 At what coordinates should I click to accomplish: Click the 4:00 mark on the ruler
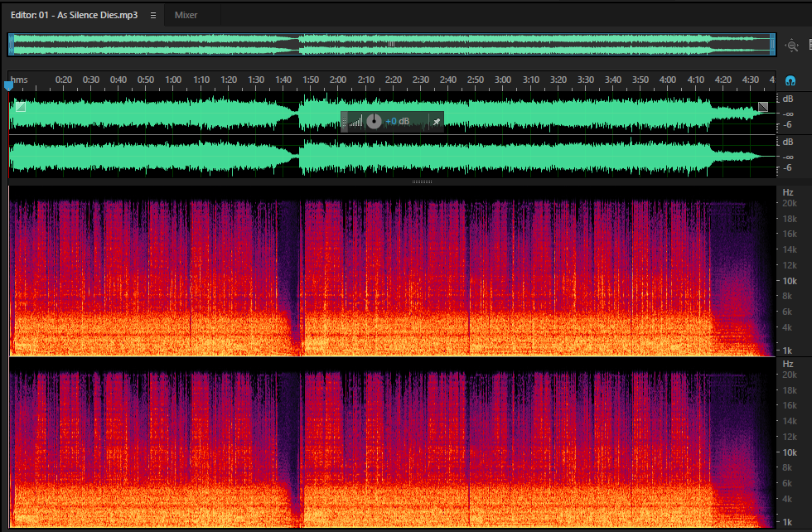click(x=668, y=80)
